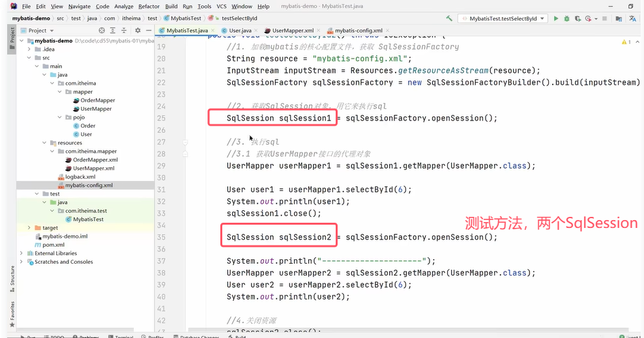644x338 pixels.
Task: Collapse the main folder
Action: [x=37, y=66]
